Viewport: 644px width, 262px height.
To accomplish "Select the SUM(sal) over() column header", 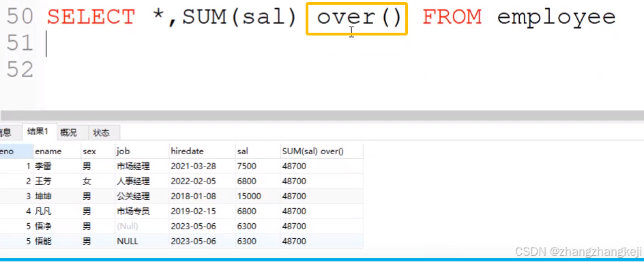I will [x=321, y=151].
